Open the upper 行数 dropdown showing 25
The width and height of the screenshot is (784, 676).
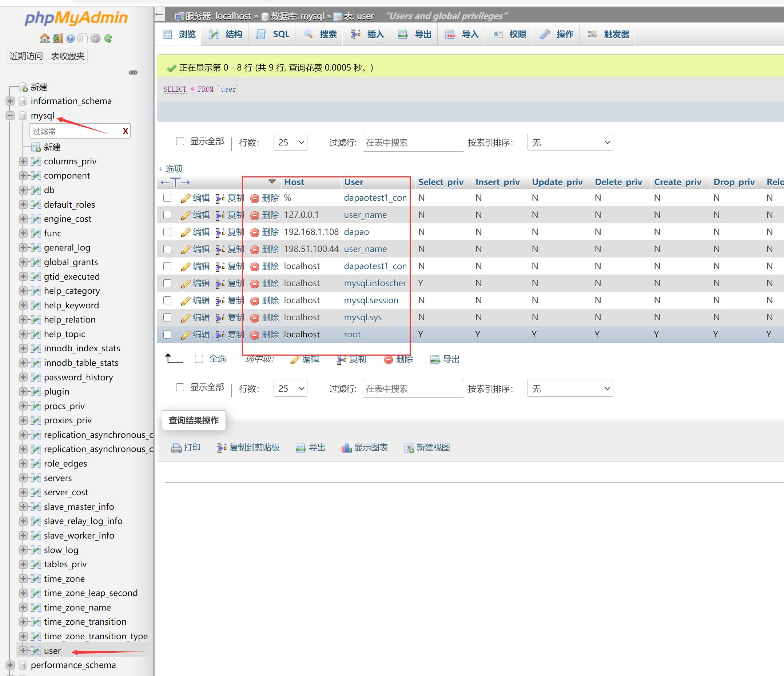[x=290, y=143]
